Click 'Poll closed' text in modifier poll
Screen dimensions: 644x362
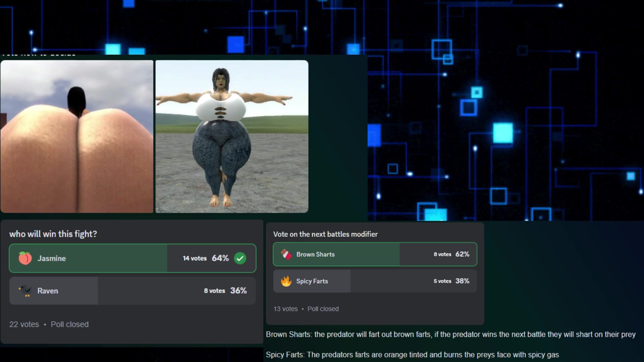[323, 309]
